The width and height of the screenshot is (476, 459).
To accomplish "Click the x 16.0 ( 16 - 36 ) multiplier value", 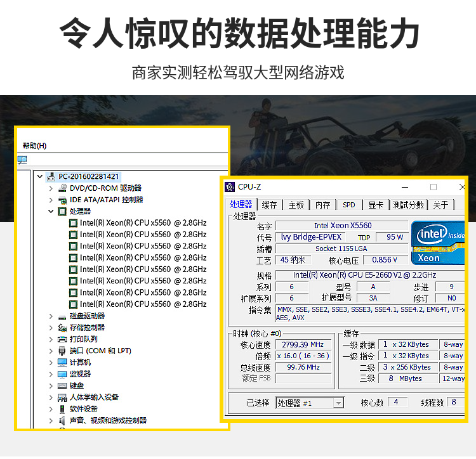I will click(x=303, y=356).
